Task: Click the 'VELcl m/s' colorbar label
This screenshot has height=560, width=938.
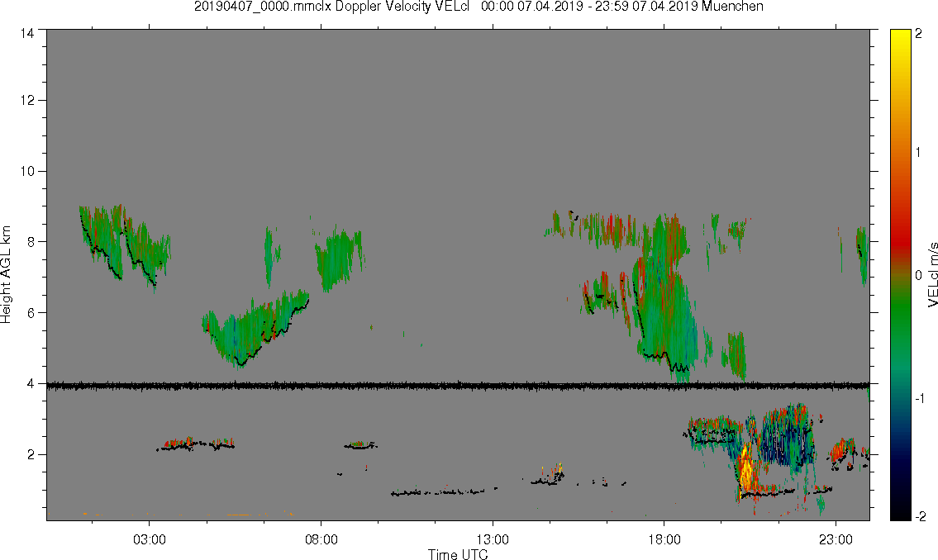Action: [x=932, y=275]
